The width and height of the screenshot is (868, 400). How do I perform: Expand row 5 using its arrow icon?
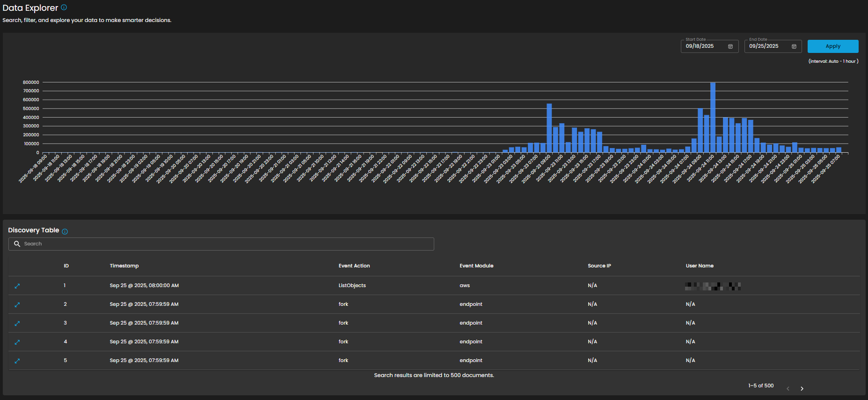click(17, 361)
